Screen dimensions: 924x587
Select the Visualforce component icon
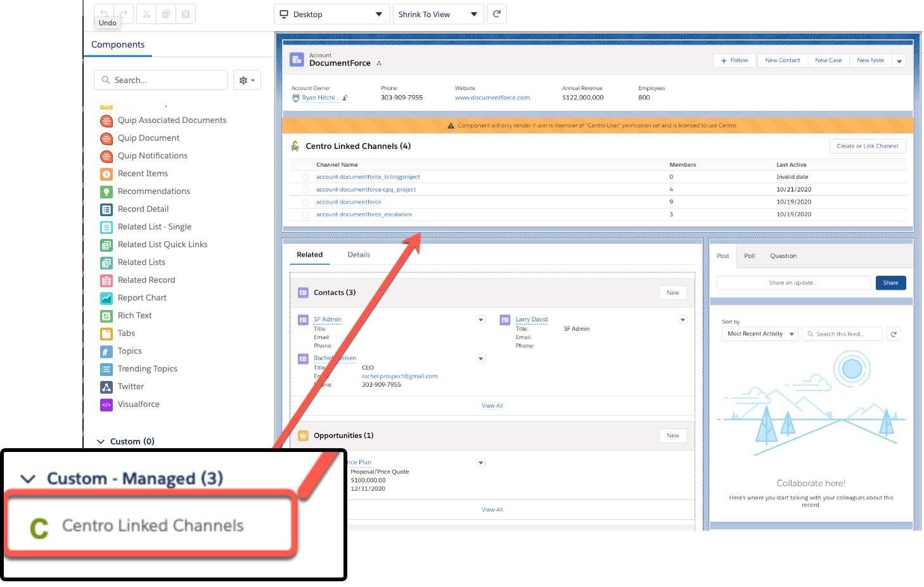coord(106,404)
